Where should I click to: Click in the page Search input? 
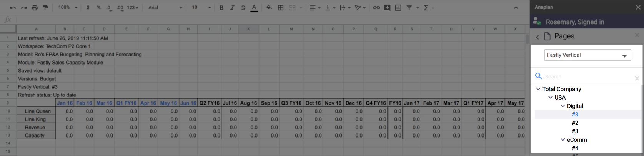click(x=588, y=76)
